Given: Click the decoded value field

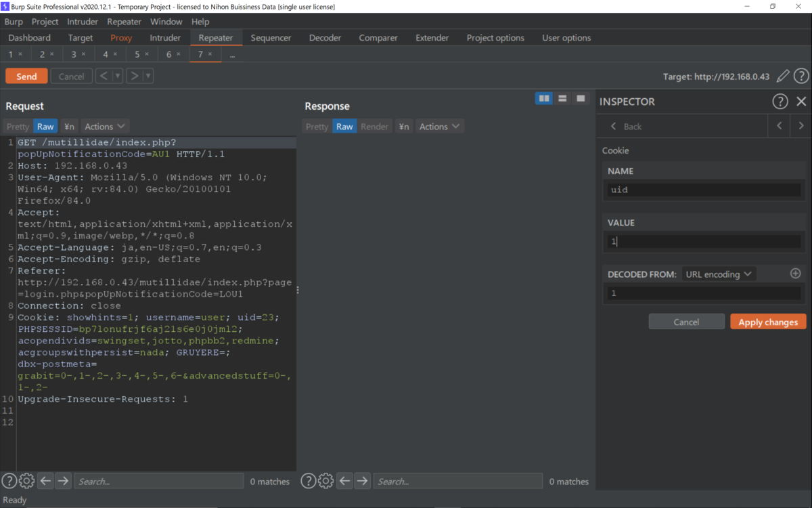Looking at the screenshot, I should pyautogui.click(x=704, y=293).
